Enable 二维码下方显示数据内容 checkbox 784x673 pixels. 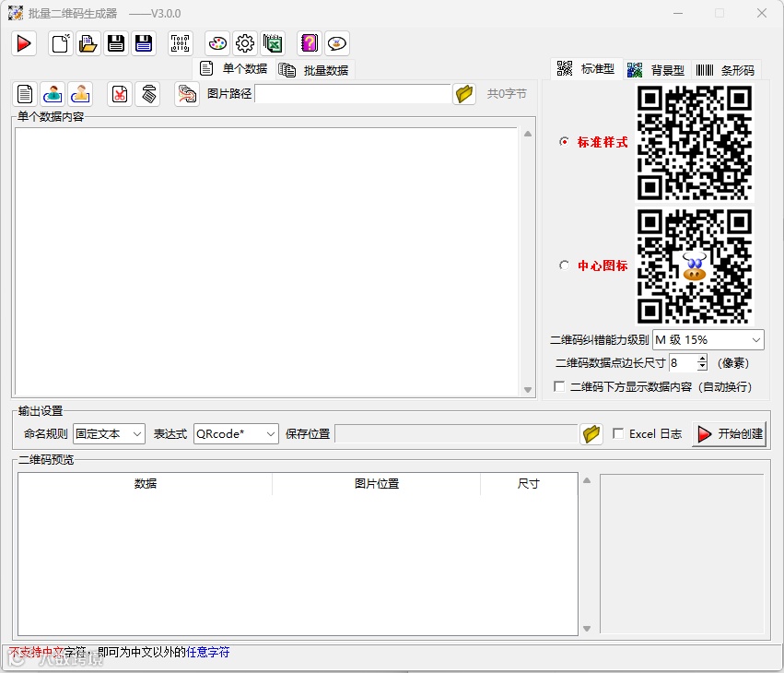559,386
